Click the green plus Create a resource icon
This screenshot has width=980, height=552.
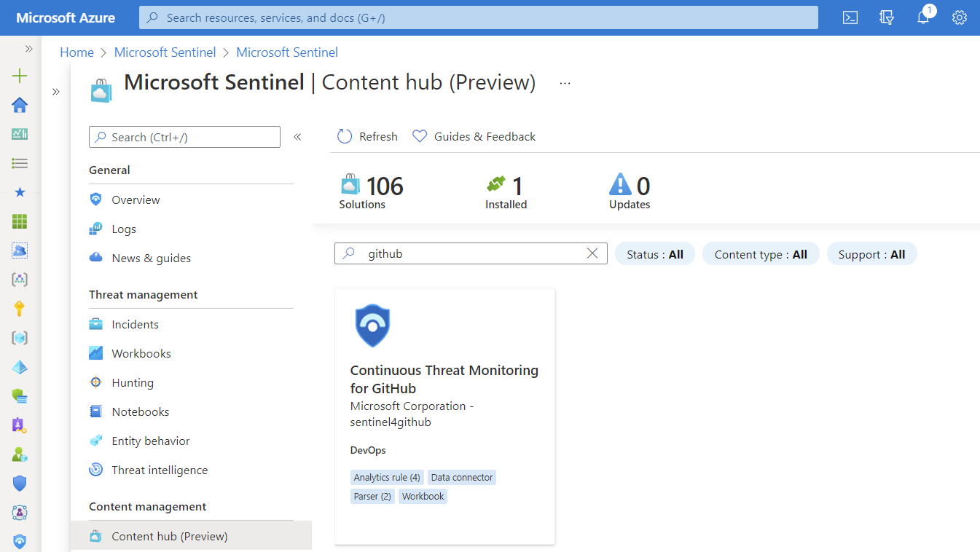point(20,76)
